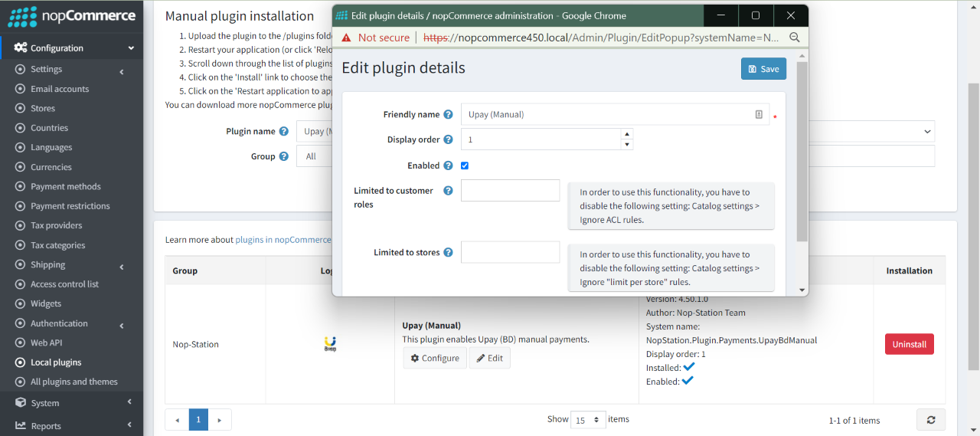The image size is (980, 436).
Task: Go to previous page arrow in pager
Action: tap(178, 420)
